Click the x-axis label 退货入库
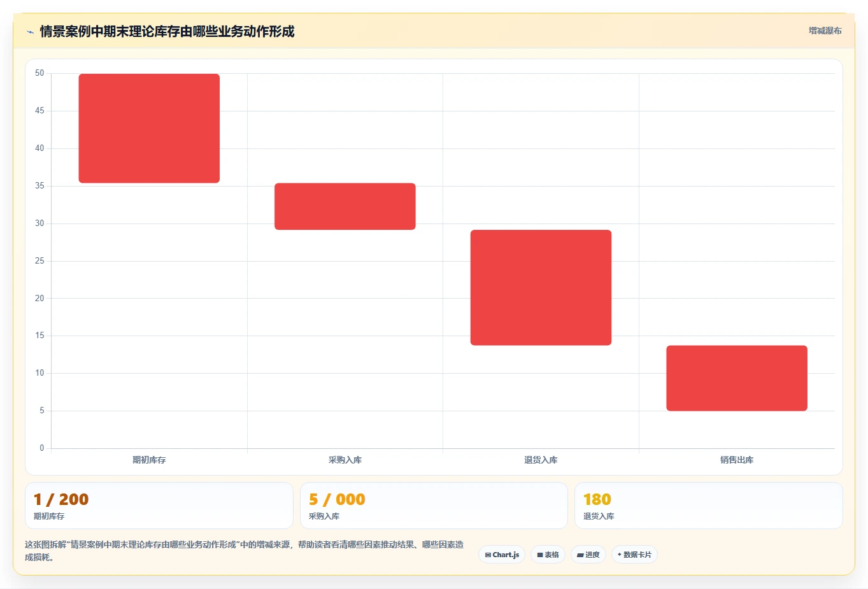Viewport: 868px width, 589px height. (x=541, y=460)
